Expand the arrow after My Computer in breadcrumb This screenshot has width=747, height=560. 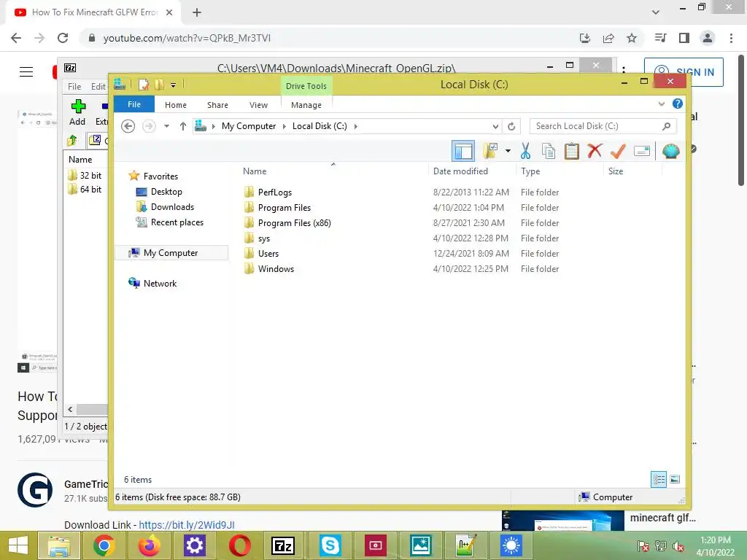click(285, 126)
